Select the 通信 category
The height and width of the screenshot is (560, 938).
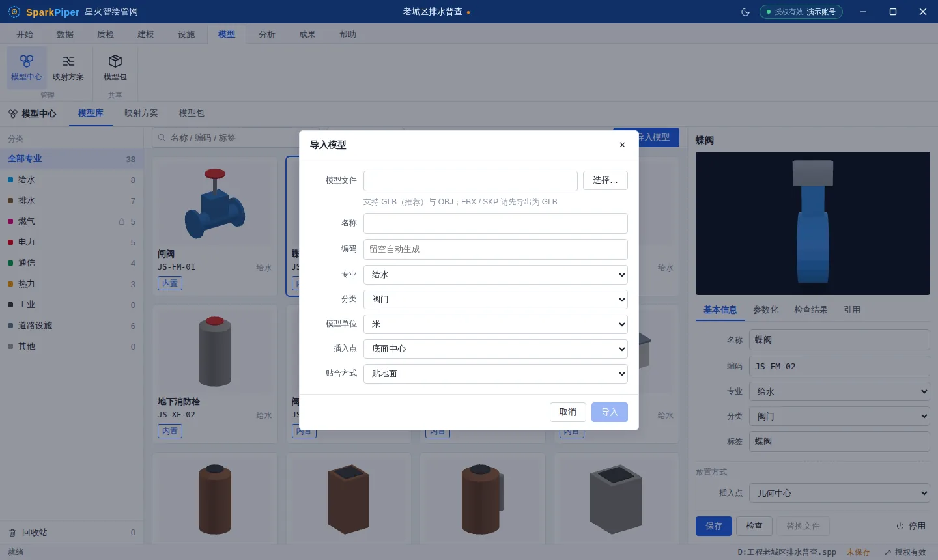tap(72, 263)
